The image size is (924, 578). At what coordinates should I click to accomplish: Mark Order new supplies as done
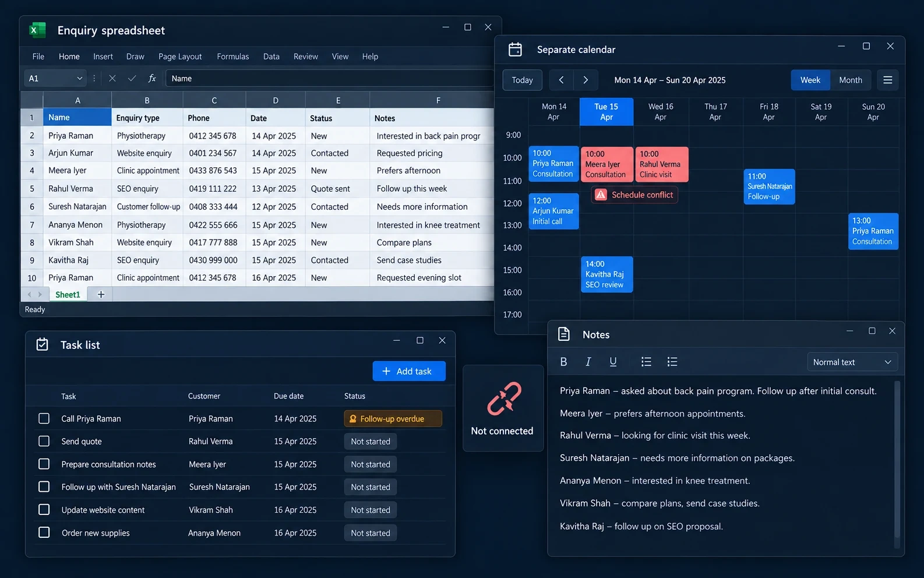(x=44, y=532)
